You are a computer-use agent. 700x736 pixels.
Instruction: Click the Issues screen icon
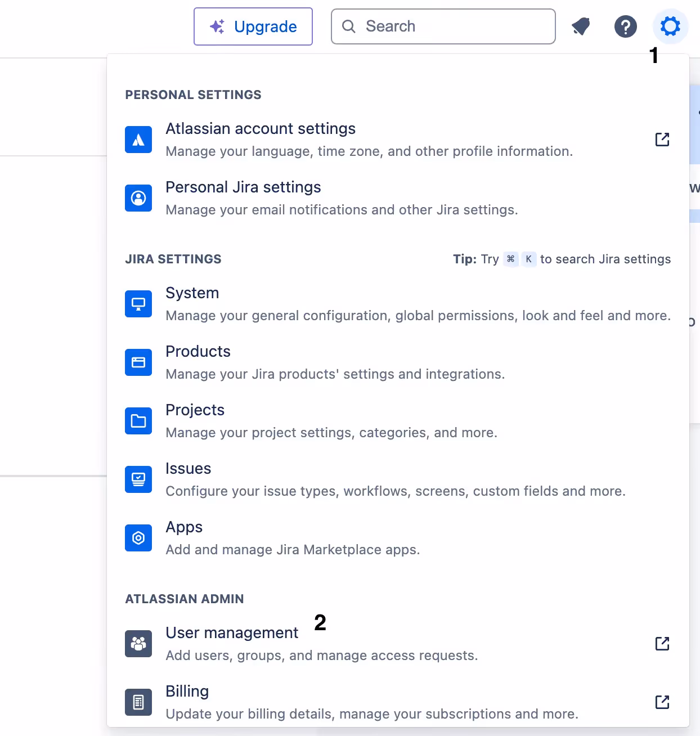pyautogui.click(x=138, y=479)
